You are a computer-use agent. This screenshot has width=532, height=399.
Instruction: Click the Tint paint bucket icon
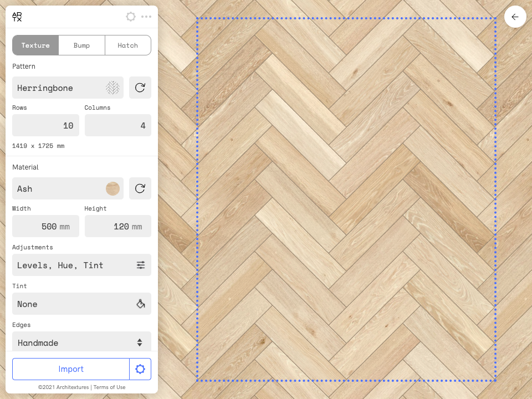(x=141, y=304)
